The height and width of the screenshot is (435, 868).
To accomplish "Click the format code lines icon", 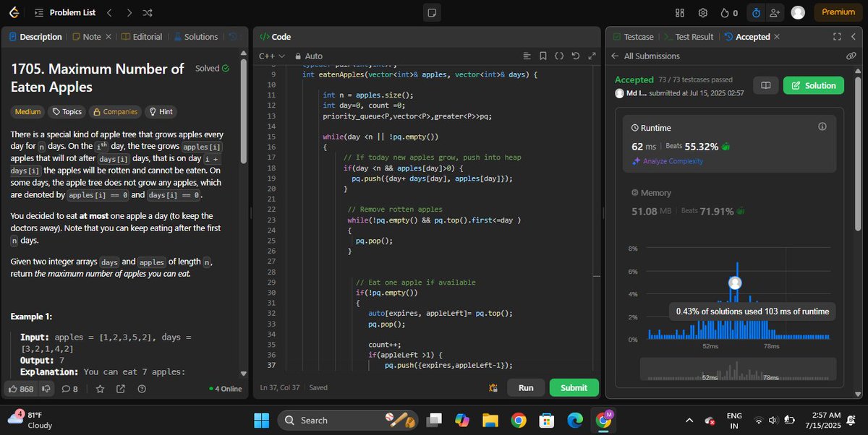I will pos(527,56).
